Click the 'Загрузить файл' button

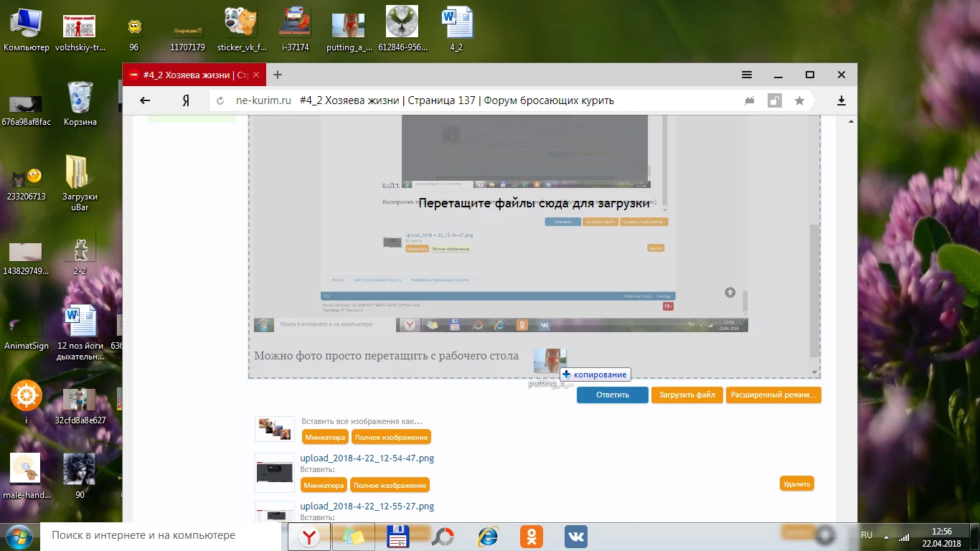[x=687, y=395]
